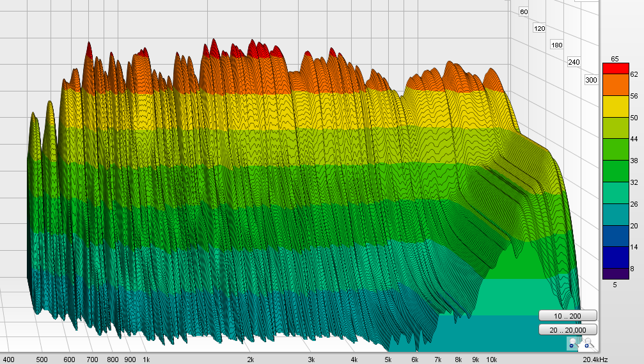Click the 180 time axis label
644x364 pixels.
557,45
